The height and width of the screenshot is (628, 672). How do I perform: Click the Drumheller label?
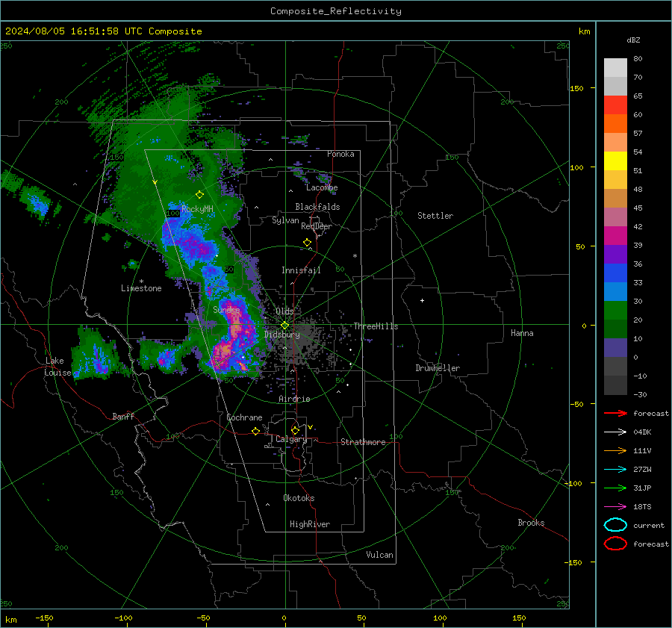pyautogui.click(x=438, y=368)
